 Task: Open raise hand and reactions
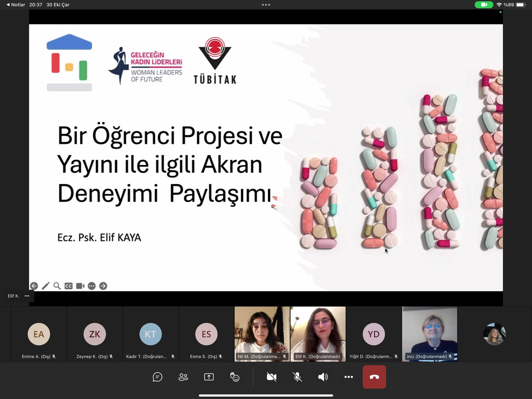pos(235,377)
